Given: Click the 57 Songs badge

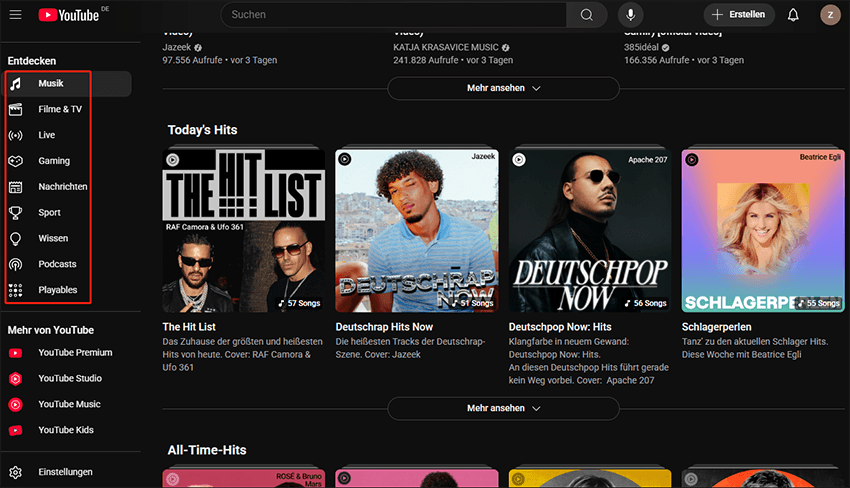Looking at the screenshot, I should point(299,303).
